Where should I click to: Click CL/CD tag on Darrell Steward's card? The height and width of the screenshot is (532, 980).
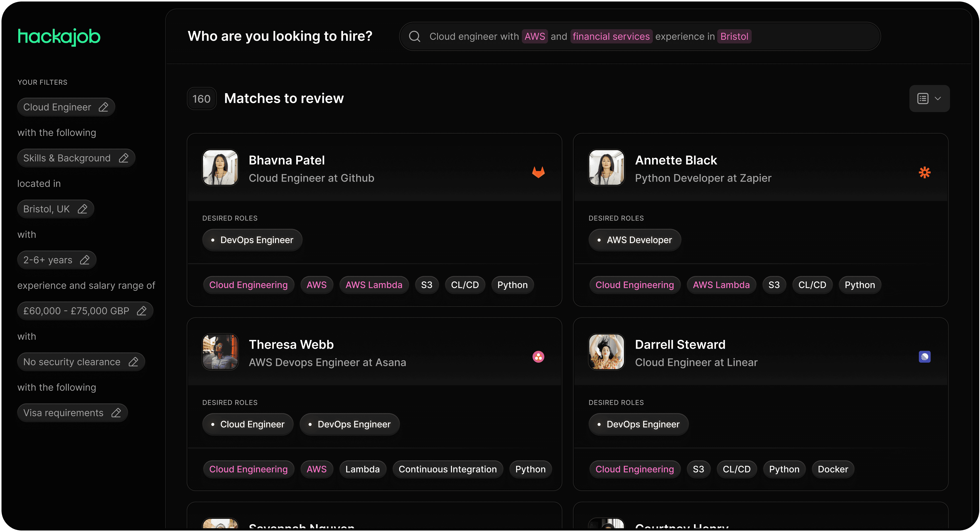(x=736, y=470)
